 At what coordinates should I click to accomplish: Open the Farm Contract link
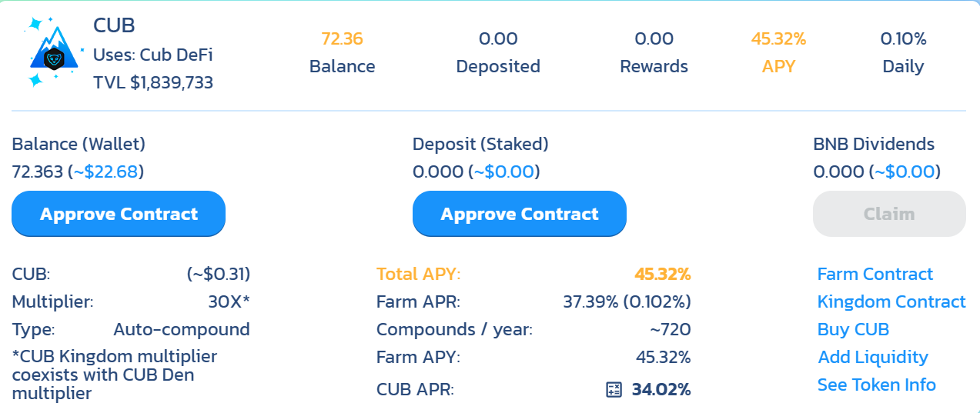tap(875, 275)
